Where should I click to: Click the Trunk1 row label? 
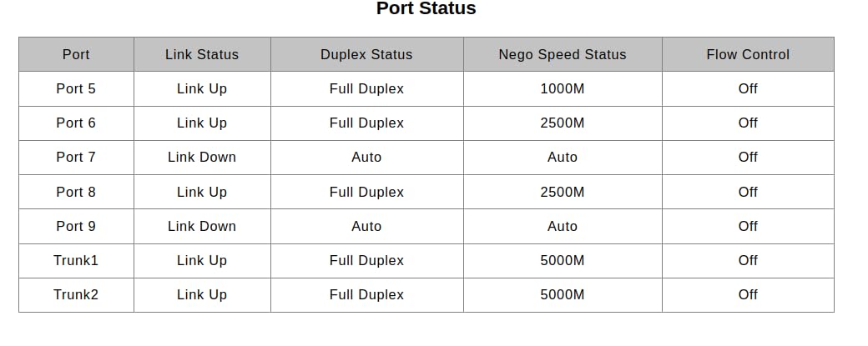point(77,261)
